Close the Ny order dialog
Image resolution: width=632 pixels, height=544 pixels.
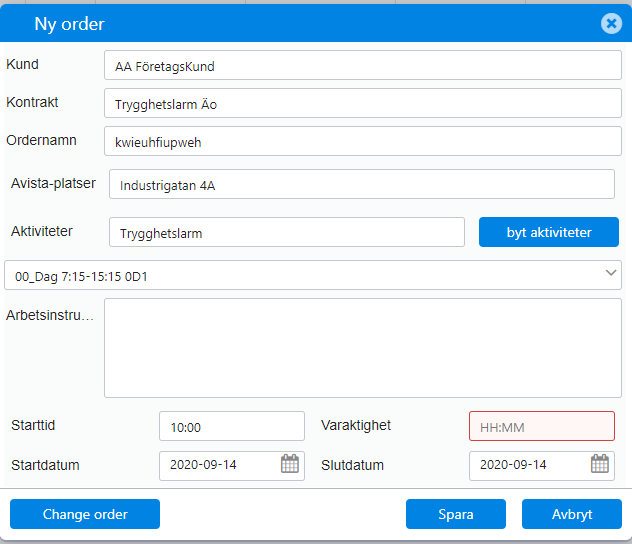[x=611, y=23]
